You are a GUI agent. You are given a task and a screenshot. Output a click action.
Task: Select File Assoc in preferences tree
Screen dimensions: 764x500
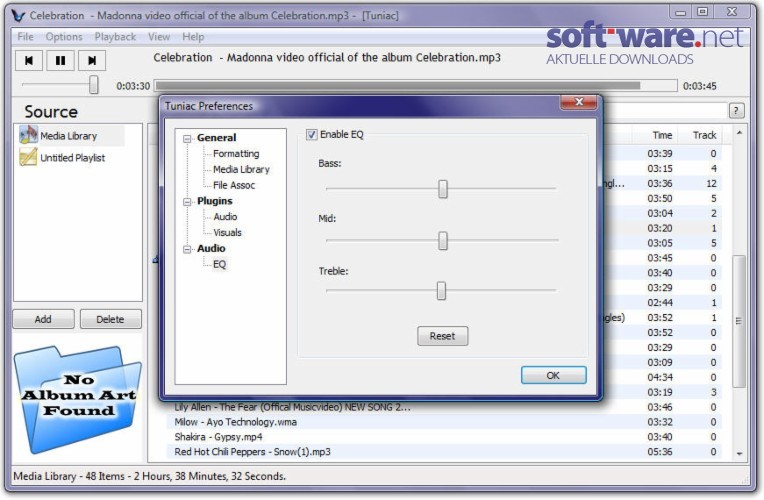pos(234,185)
